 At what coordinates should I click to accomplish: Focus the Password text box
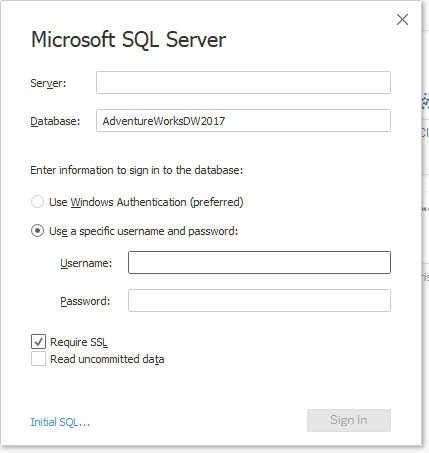(x=259, y=300)
